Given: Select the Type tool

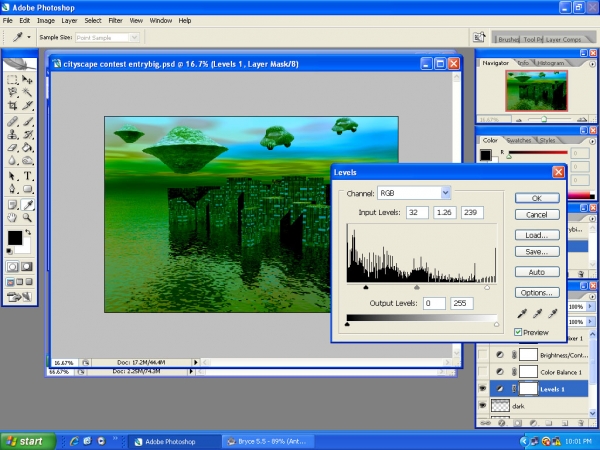Looking at the screenshot, I should (27, 176).
